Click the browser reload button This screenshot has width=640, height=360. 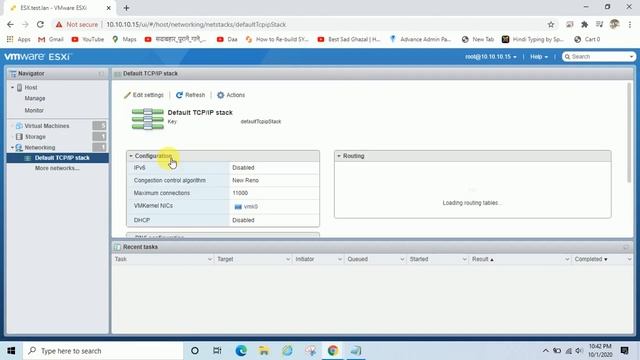pos(40,24)
